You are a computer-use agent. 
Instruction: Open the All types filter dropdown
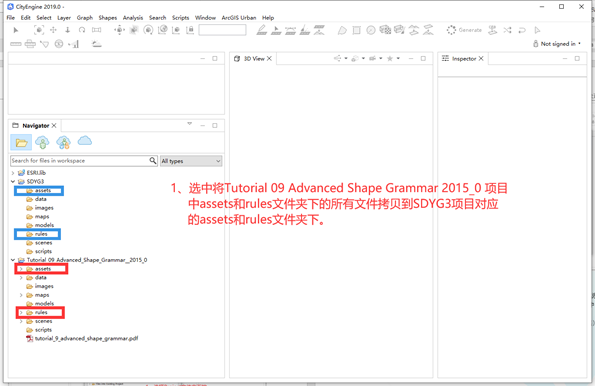[191, 161]
